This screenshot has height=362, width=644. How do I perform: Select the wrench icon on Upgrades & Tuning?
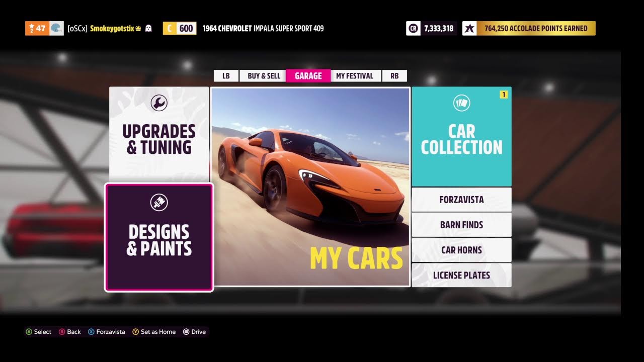159,104
